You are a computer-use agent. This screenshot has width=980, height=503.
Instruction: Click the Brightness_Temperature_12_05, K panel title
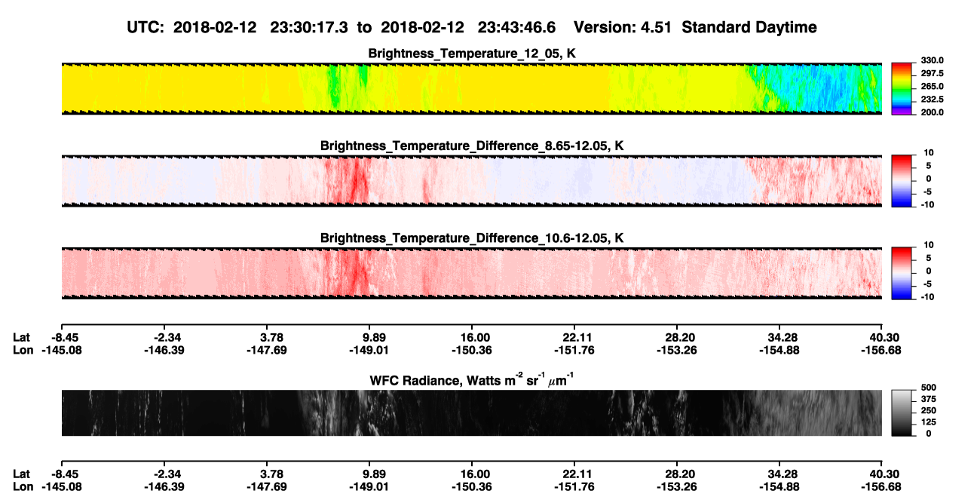472,54
